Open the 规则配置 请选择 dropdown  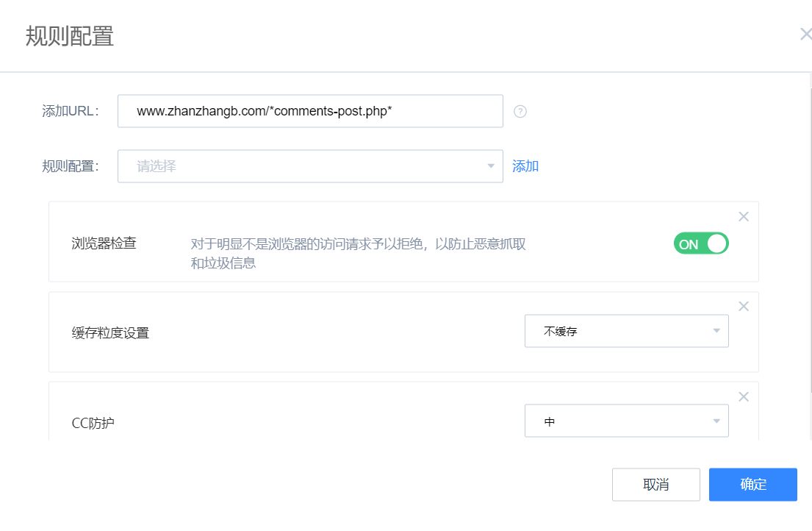coord(309,166)
